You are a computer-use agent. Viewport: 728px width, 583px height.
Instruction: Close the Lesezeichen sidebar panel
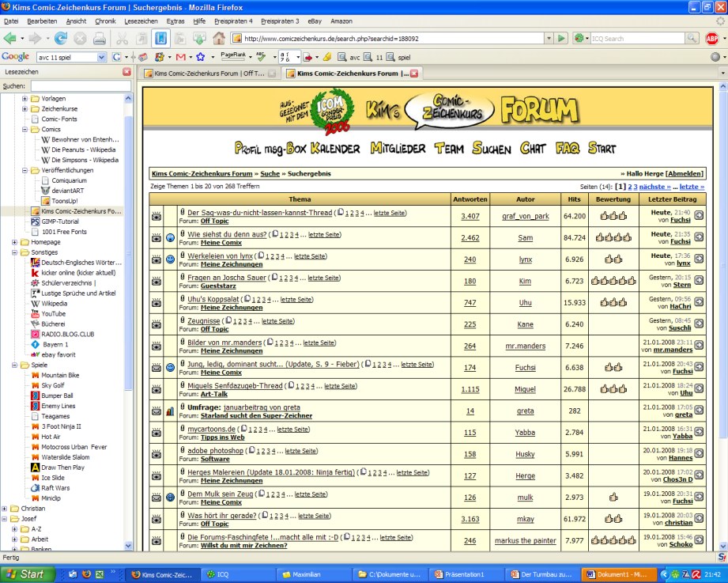coord(126,71)
